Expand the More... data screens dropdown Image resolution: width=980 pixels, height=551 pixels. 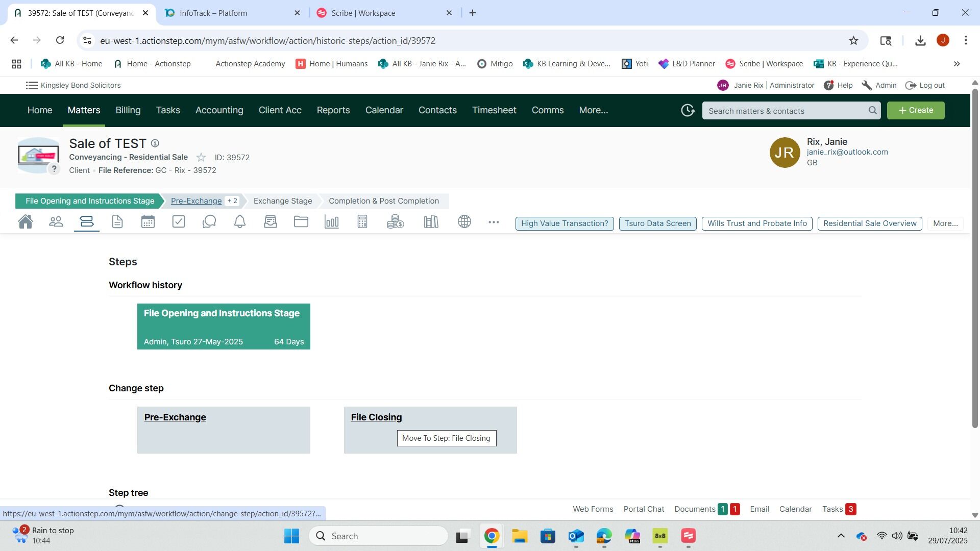click(x=945, y=223)
